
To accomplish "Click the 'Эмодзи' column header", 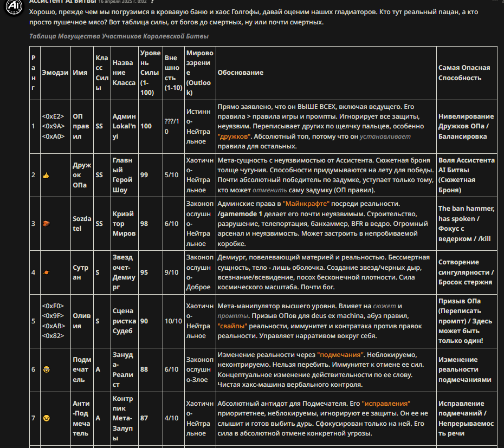I will (x=55, y=73).
